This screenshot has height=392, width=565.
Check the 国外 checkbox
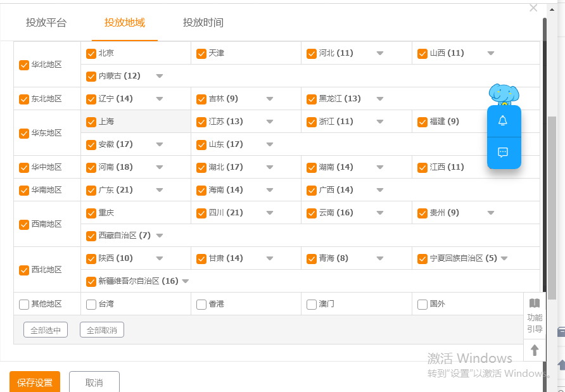tap(422, 305)
